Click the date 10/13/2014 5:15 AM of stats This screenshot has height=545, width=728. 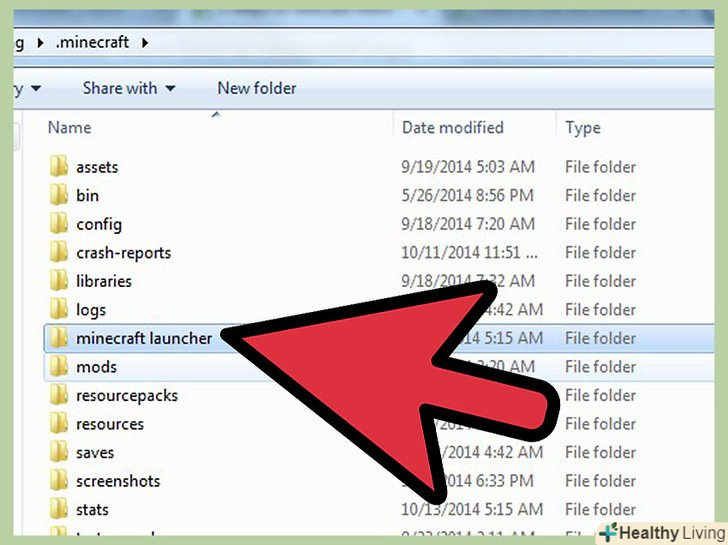472,509
